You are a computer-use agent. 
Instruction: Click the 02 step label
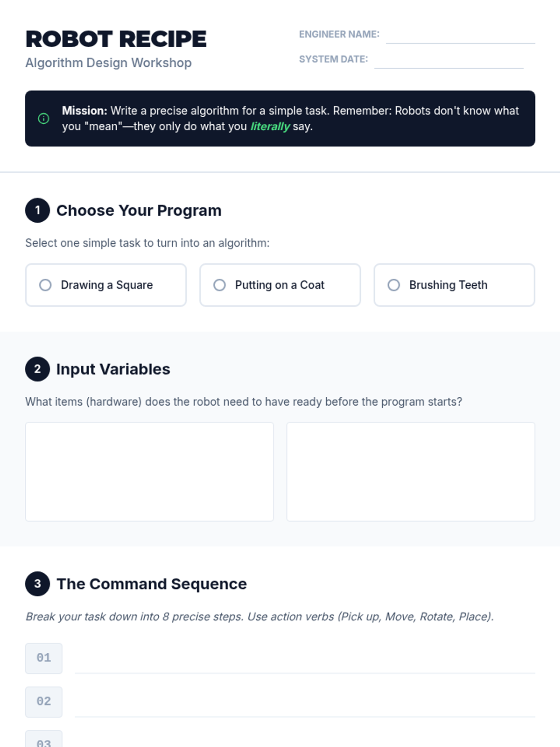click(44, 702)
